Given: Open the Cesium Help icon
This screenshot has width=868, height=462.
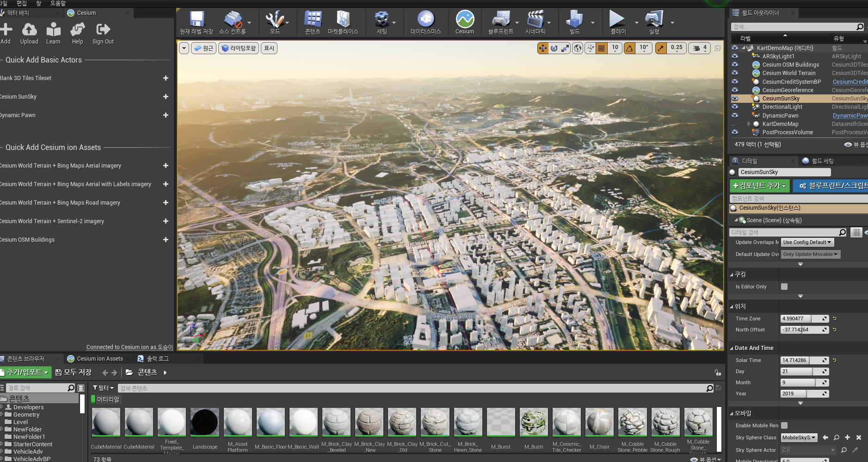Looking at the screenshot, I should click(x=77, y=33).
